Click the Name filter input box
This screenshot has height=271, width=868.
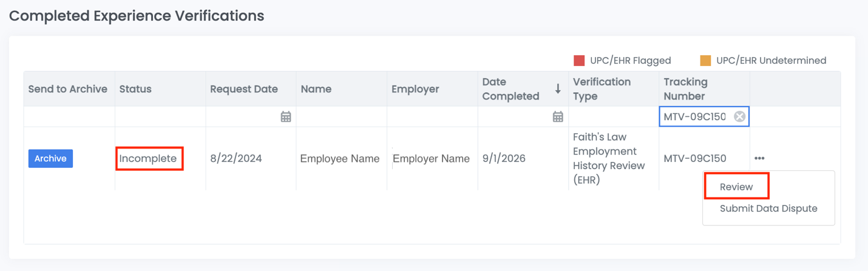342,116
